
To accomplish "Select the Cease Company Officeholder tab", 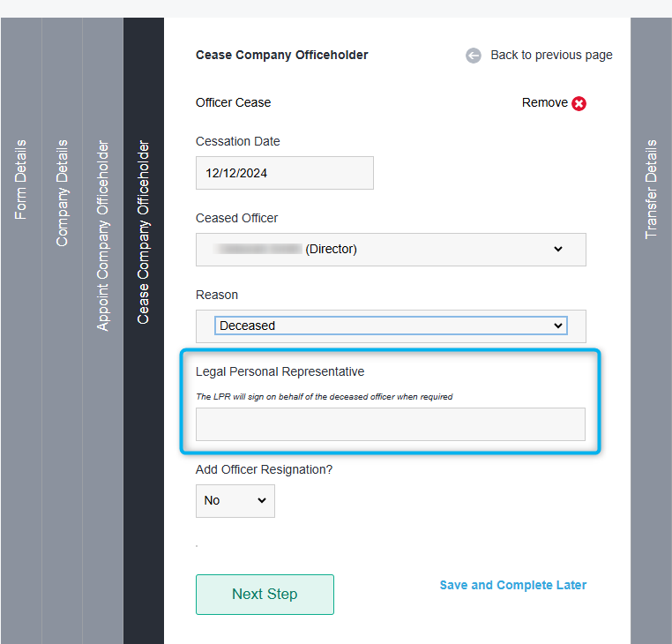I will point(143,232).
